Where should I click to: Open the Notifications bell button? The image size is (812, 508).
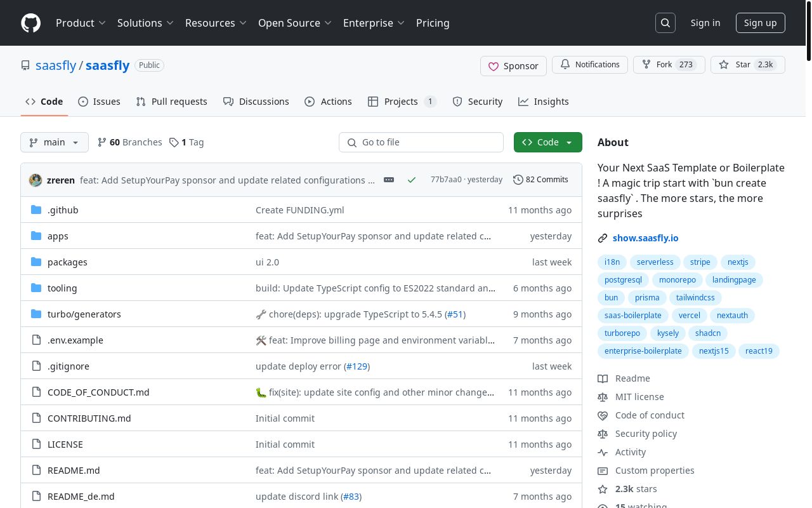(x=589, y=65)
